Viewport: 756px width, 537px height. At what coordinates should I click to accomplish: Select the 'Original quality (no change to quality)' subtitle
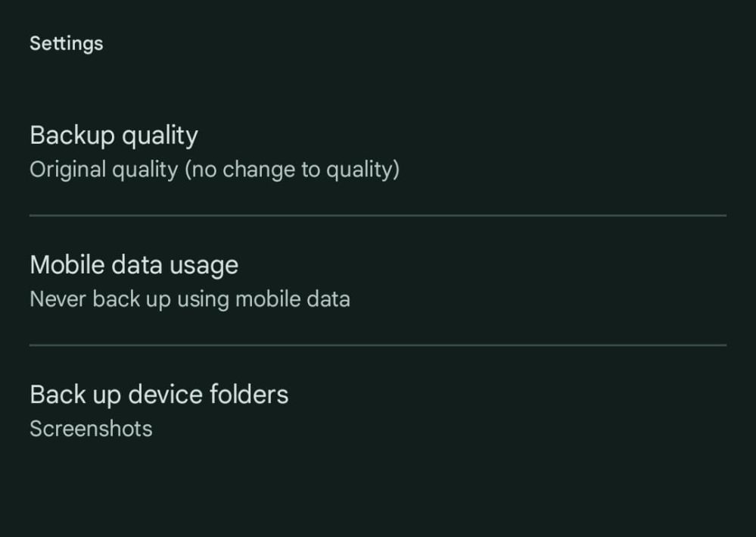[214, 170]
